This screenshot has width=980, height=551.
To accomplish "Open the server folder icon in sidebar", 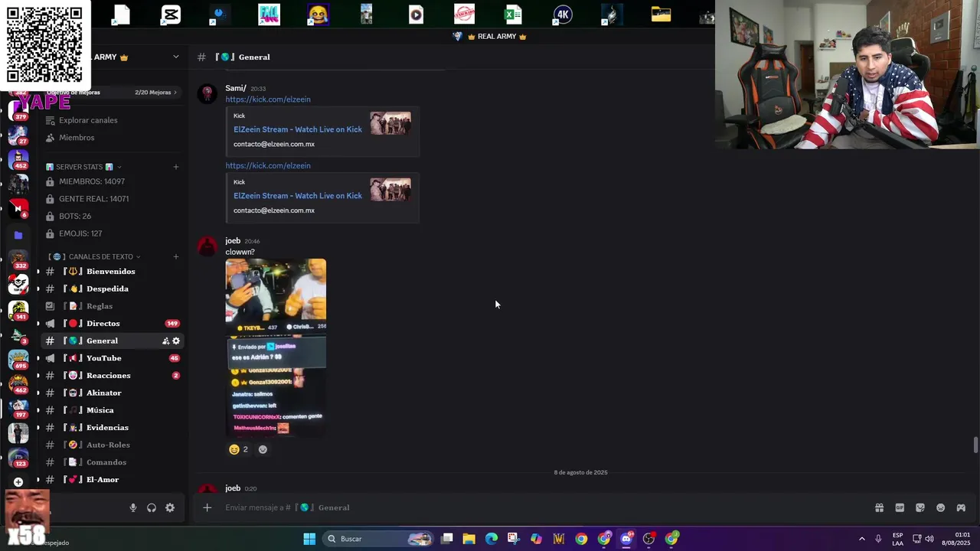I will [18, 235].
